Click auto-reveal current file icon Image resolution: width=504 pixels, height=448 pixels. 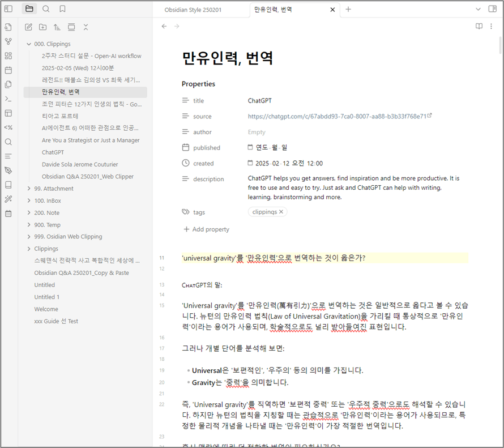point(71,27)
